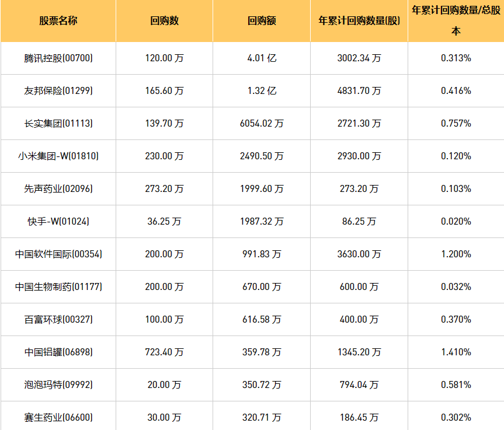The image size is (504, 430).
Task: Click the 0.120% ratio cell
Action: [456, 156]
